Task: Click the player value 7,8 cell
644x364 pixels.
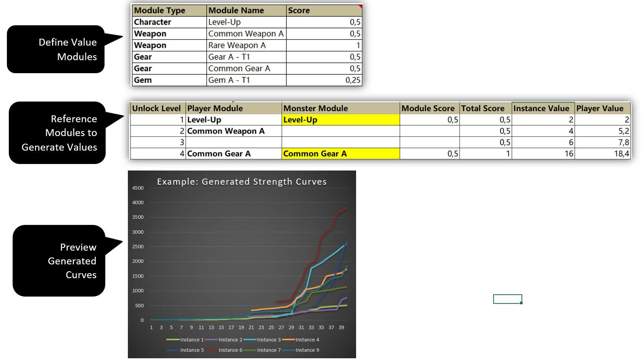Action: coord(603,142)
